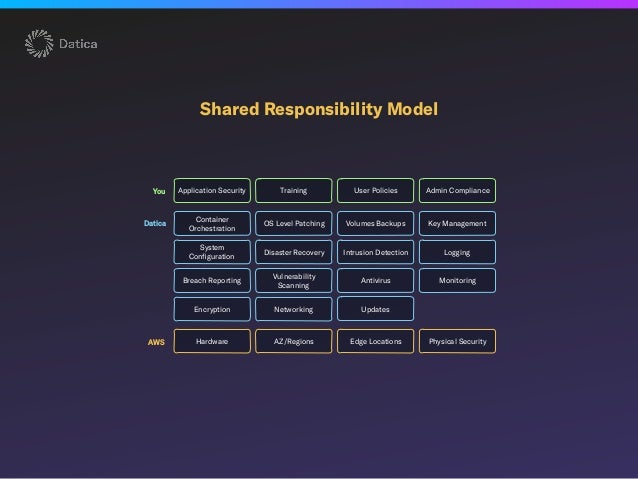
Task: Select the Encryption box
Action: pos(212,309)
